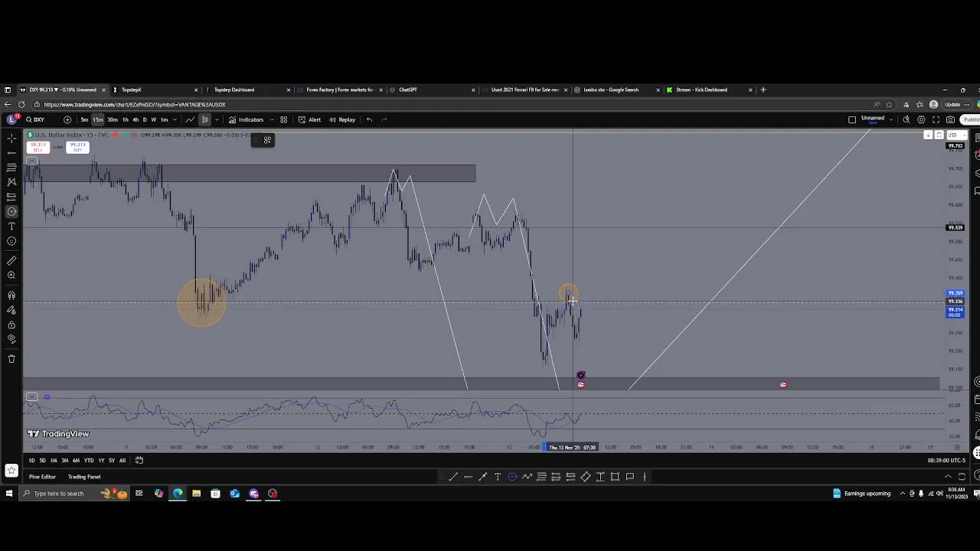Click the undo arrow in top toolbar
The image size is (980, 551).
[369, 119]
